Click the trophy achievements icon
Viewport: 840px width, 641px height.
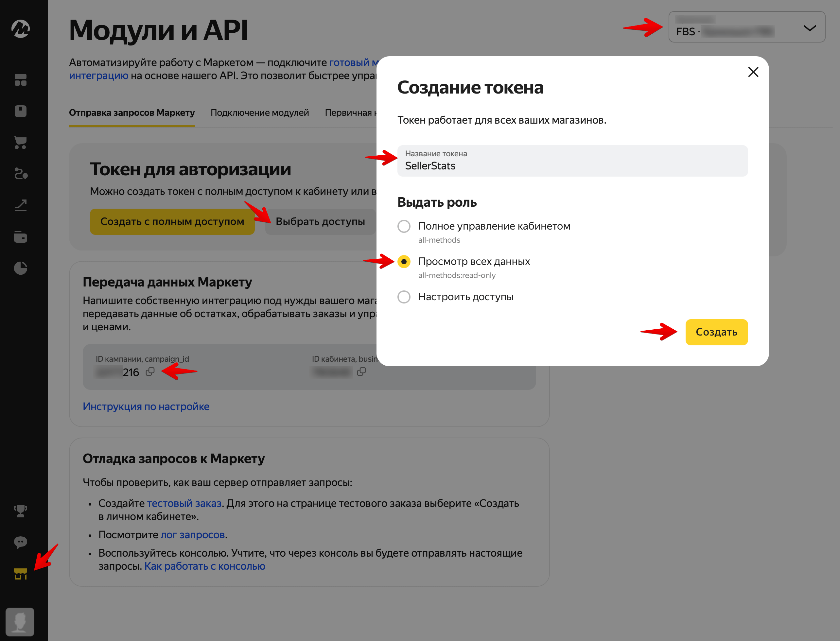click(21, 511)
